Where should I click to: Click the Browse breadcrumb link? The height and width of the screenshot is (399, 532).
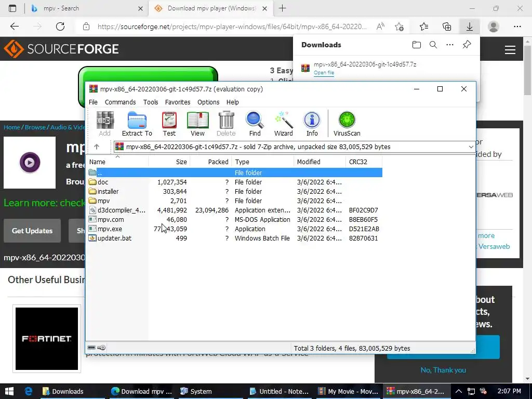[35, 127]
